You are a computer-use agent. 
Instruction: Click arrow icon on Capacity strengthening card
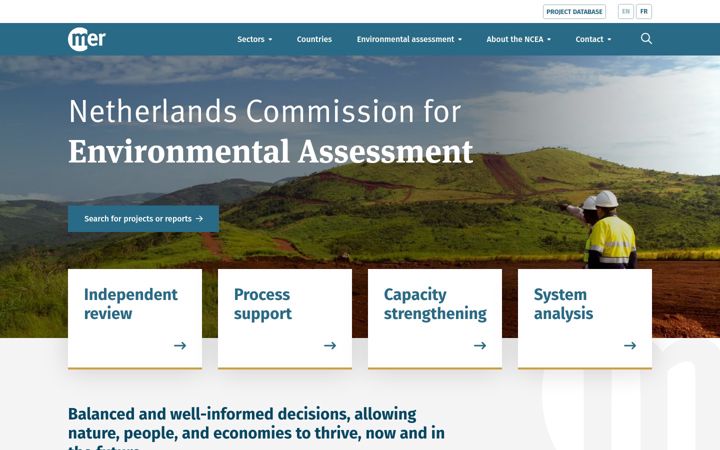480,345
